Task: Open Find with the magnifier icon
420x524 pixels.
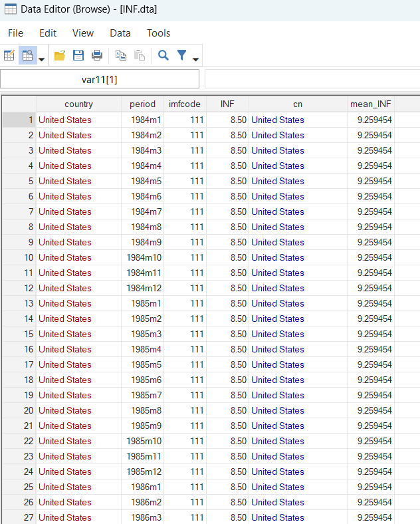Action: pyautogui.click(x=163, y=56)
